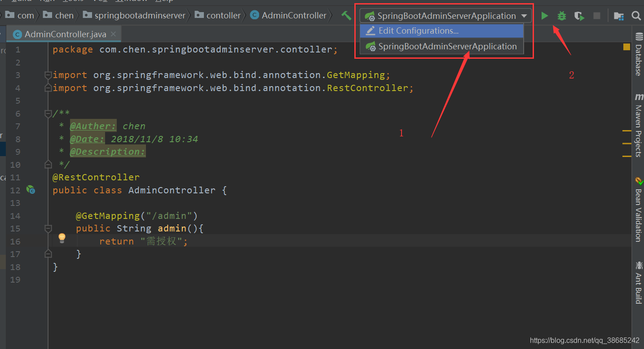Click the yellow light bulb on line 16

62,238
